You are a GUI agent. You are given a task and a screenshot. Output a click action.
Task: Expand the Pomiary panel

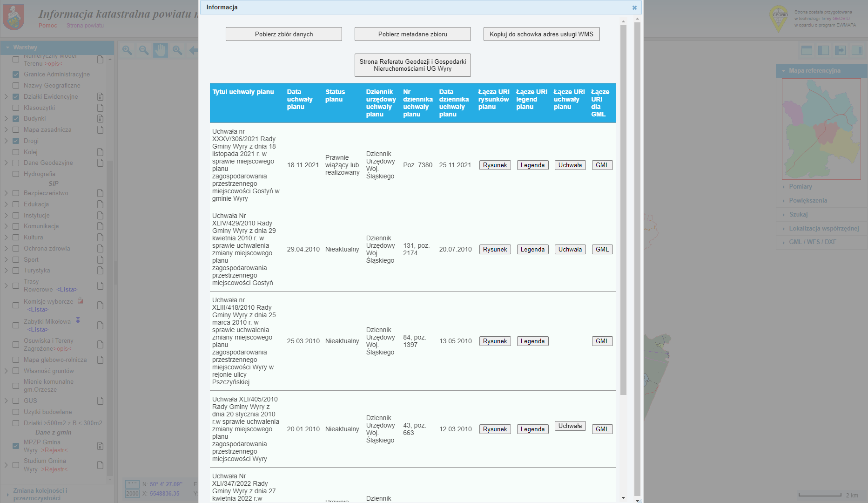[x=800, y=187]
